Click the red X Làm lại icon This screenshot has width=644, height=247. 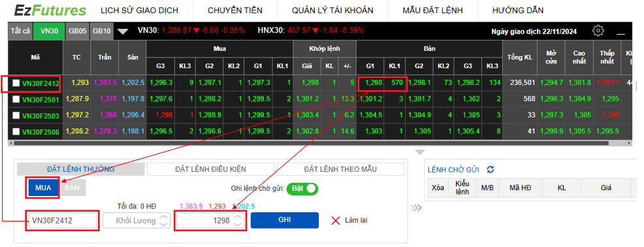(x=336, y=220)
